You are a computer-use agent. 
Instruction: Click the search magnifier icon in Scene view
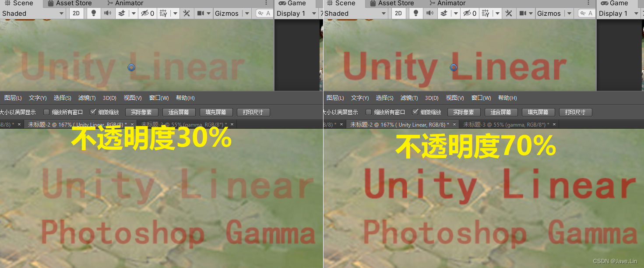pyautogui.click(x=261, y=13)
